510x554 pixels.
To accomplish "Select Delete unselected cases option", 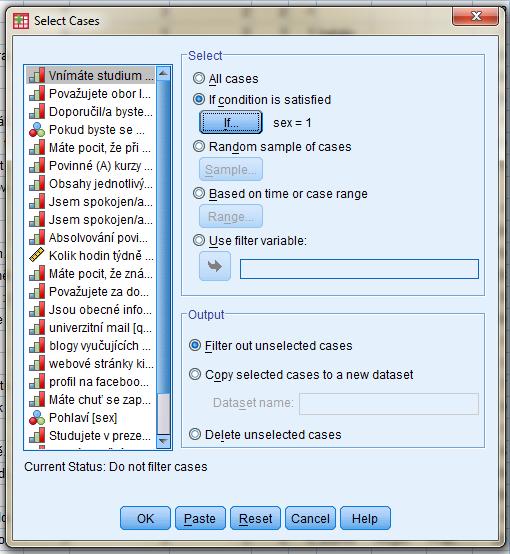I will (195, 434).
